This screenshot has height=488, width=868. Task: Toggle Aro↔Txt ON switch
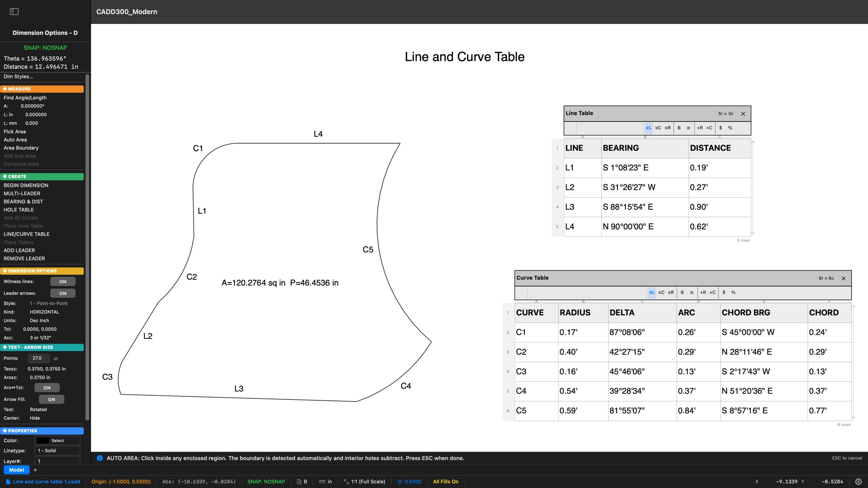click(47, 388)
